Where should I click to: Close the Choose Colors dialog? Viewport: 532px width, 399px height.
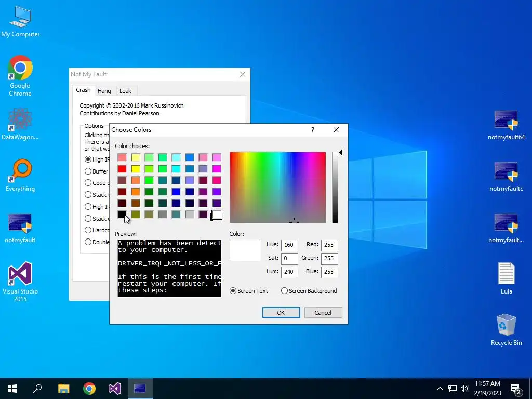[336, 130]
